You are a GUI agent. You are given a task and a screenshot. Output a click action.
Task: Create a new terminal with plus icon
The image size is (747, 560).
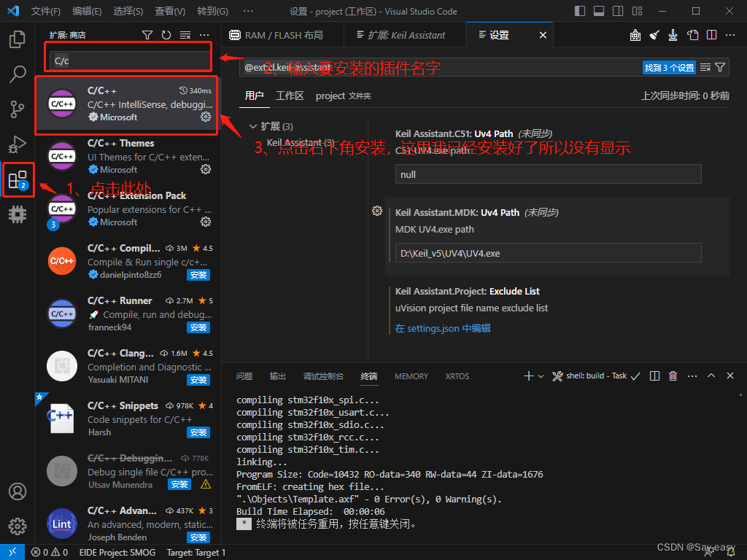(528, 376)
